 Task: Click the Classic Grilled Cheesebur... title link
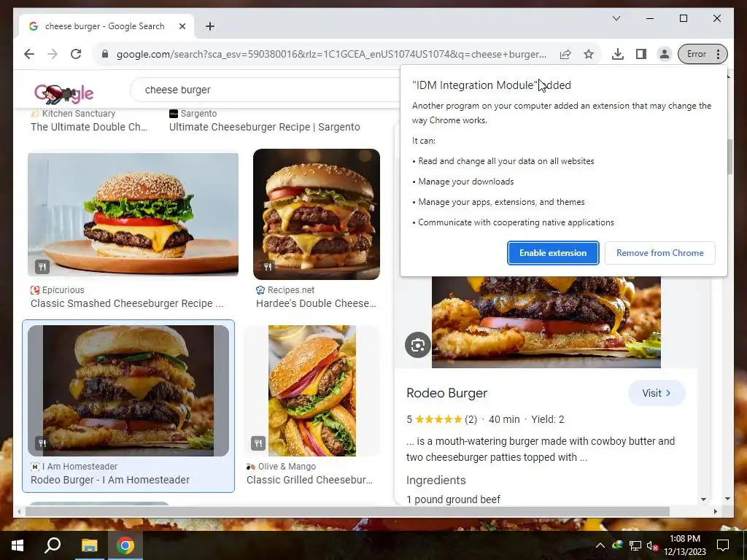(x=309, y=480)
